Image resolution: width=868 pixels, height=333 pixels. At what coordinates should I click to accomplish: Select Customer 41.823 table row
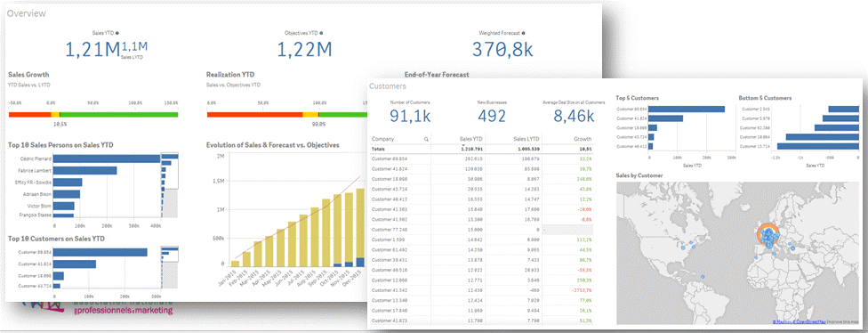pyautogui.click(x=482, y=321)
